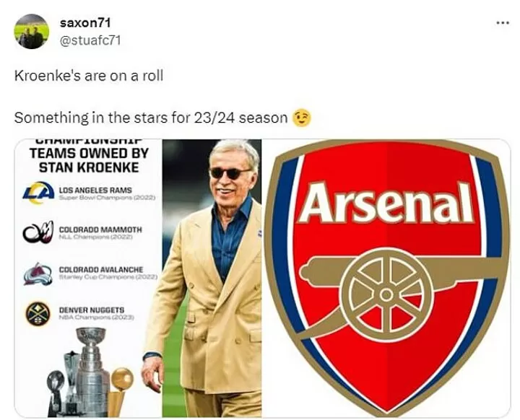
Task: Select the Los Angeles Rams text label
Action: [x=95, y=191]
